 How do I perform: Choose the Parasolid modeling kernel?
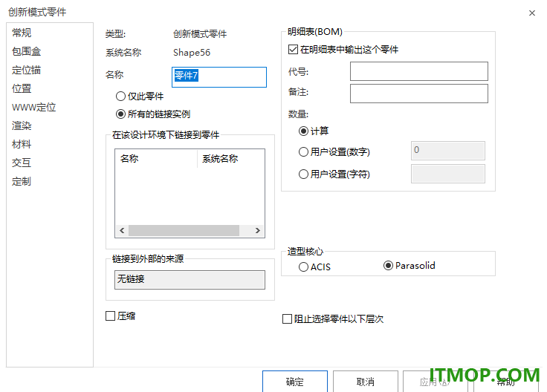click(410, 266)
